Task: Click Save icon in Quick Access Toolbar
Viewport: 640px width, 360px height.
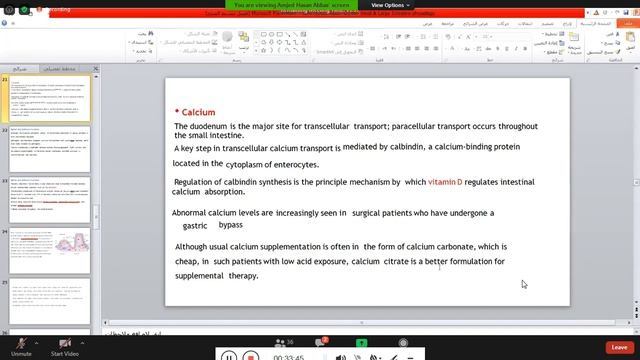Action: point(626,13)
